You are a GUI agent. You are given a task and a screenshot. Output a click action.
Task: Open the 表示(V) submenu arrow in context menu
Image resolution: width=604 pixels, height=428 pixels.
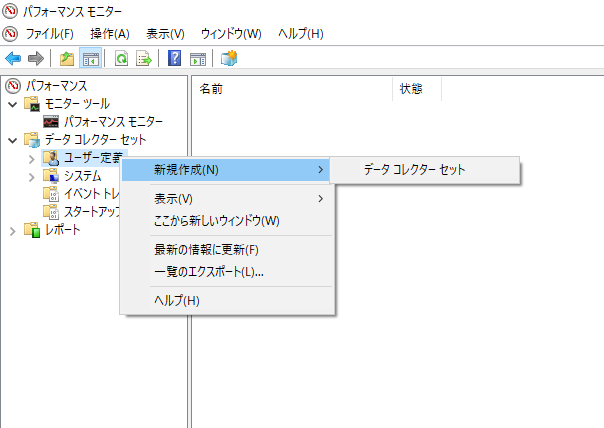pyautogui.click(x=320, y=199)
